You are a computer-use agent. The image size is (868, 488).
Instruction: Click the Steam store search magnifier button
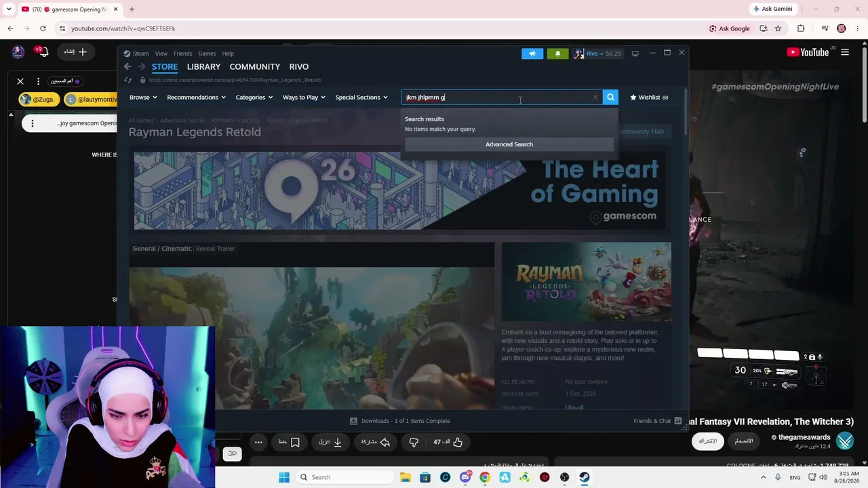point(610,98)
